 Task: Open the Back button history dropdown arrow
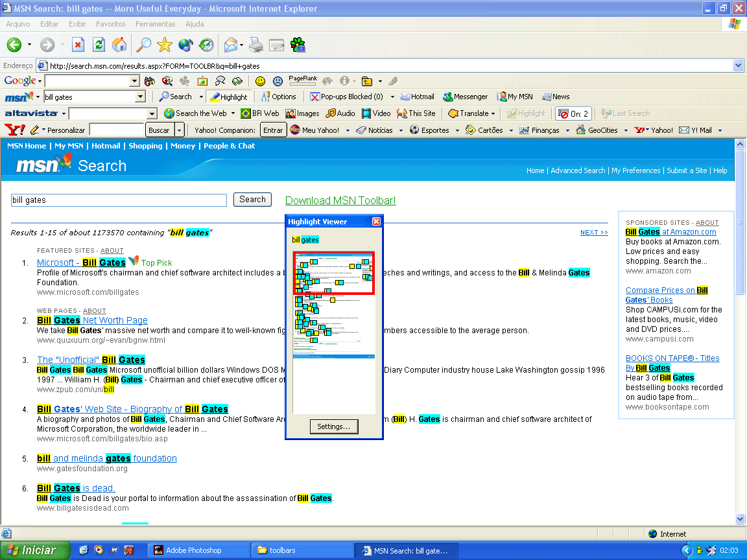click(x=30, y=45)
